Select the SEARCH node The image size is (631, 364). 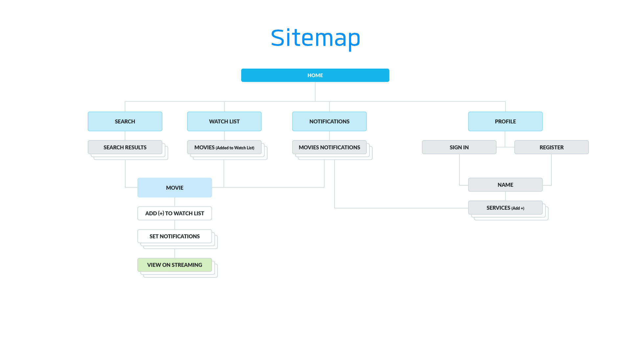point(125,121)
